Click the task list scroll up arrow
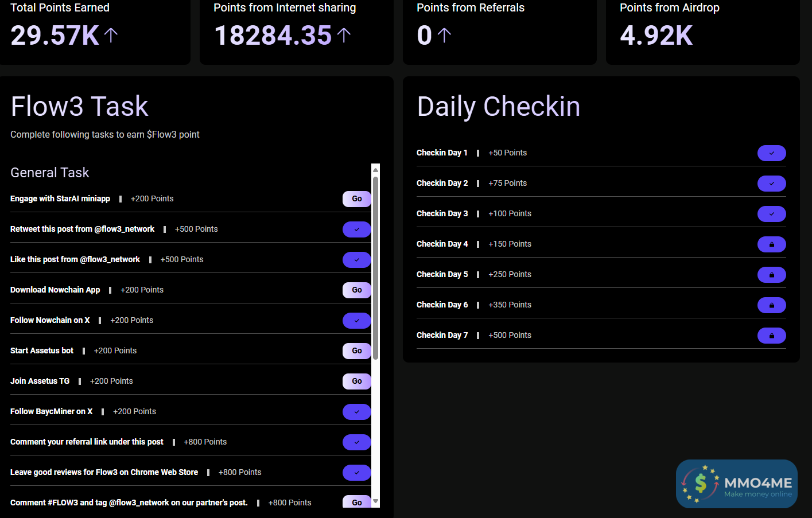Screen dimensions: 812x518 pyautogui.click(x=376, y=169)
